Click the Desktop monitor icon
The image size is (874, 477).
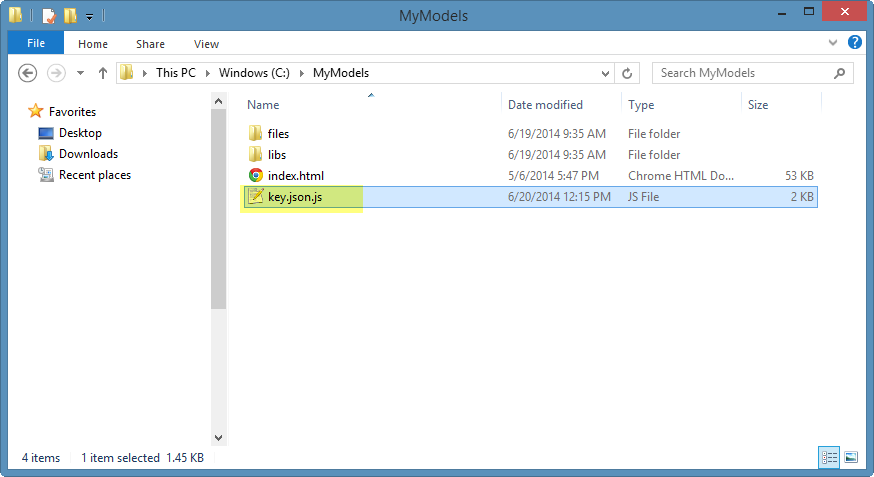(x=46, y=133)
